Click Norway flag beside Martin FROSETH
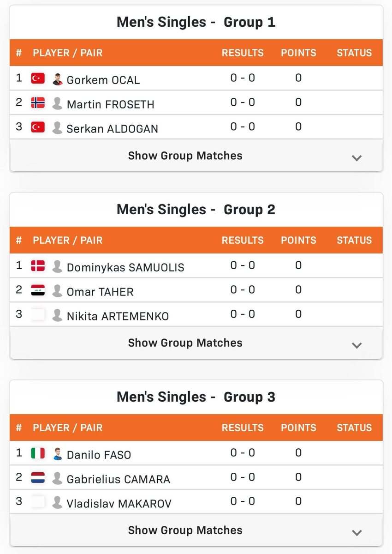 click(x=38, y=102)
